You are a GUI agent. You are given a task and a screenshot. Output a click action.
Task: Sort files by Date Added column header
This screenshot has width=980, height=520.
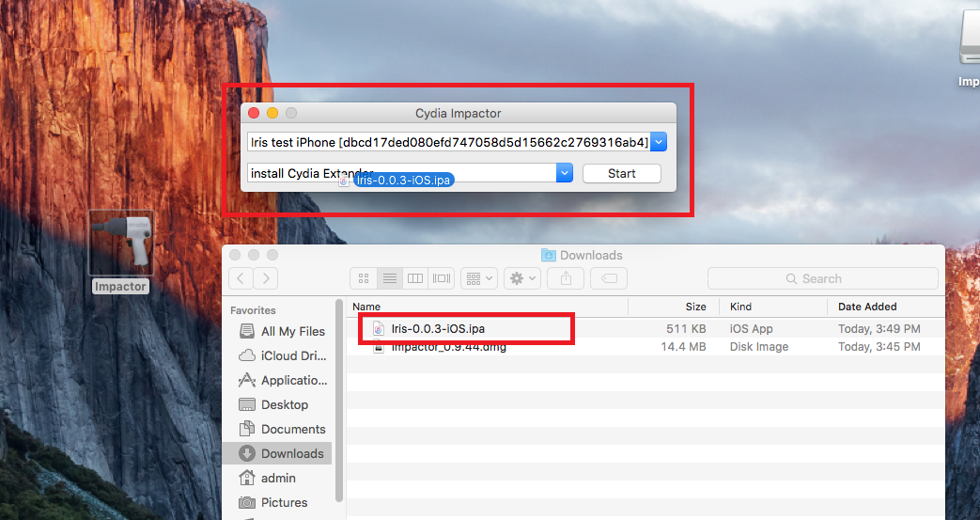pos(886,306)
